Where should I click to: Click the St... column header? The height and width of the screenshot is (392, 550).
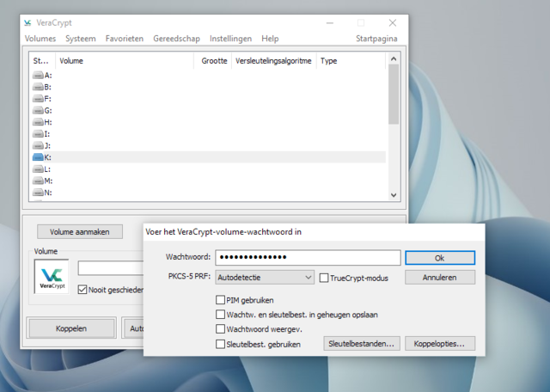(42, 61)
